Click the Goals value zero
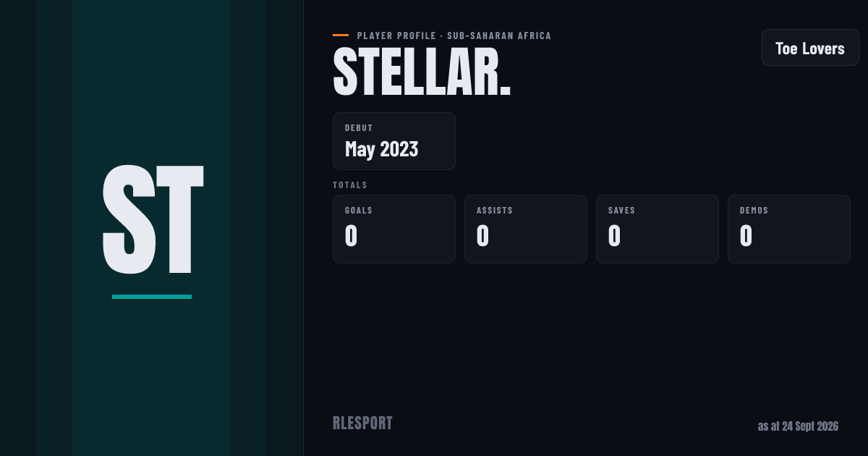The height and width of the screenshot is (456, 868). pyautogui.click(x=351, y=236)
